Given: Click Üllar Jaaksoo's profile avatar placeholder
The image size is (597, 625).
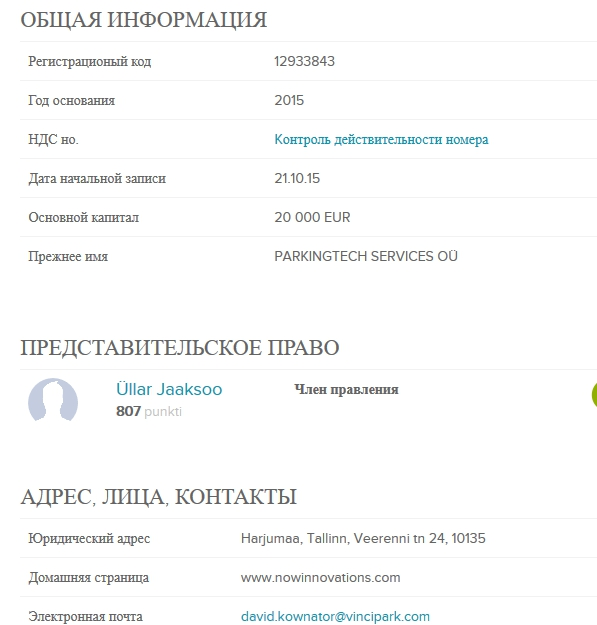Looking at the screenshot, I should tap(53, 400).
